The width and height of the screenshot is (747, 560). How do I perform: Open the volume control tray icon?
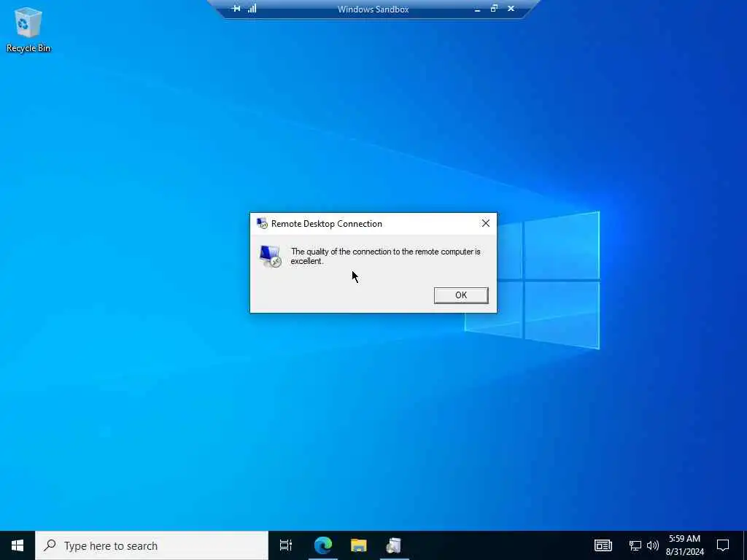click(652, 545)
